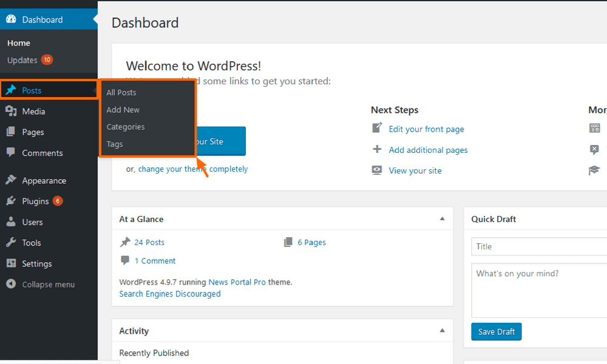Select All Posts from Posts submenu
The image size is (607, 364).
[x=121, y=93]
